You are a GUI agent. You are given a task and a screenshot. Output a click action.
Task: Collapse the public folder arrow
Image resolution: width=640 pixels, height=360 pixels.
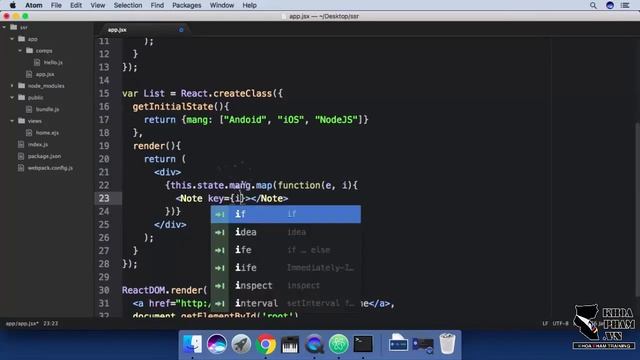(x=12, y=98)
